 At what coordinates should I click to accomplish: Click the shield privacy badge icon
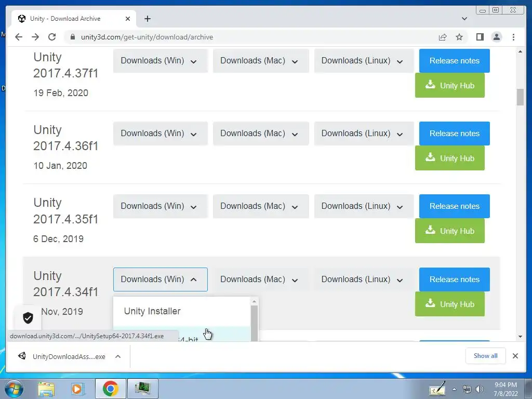click(x=28, y=318)
